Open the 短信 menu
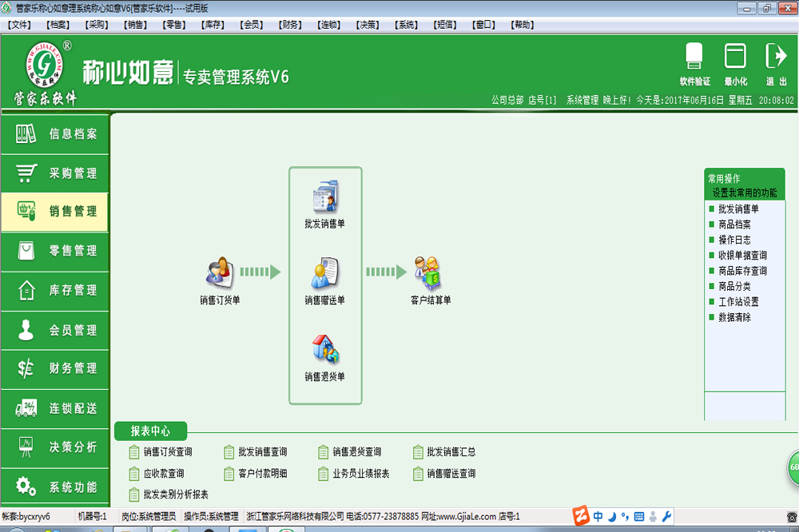The image size is (799, 532). click(x=445, y=25)
